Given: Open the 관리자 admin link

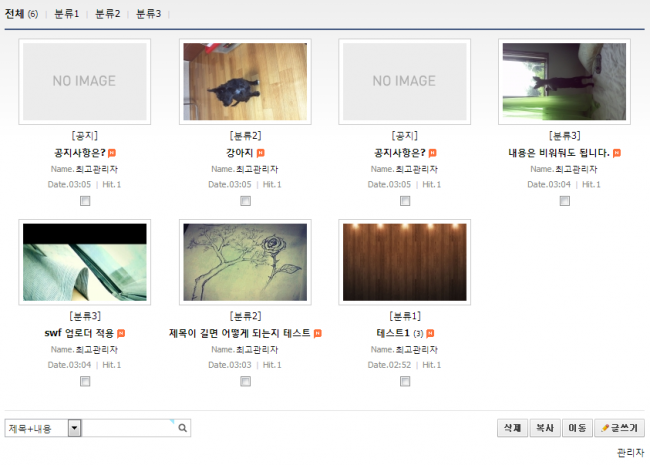Looking at the screenshot, I should [631, 453].
